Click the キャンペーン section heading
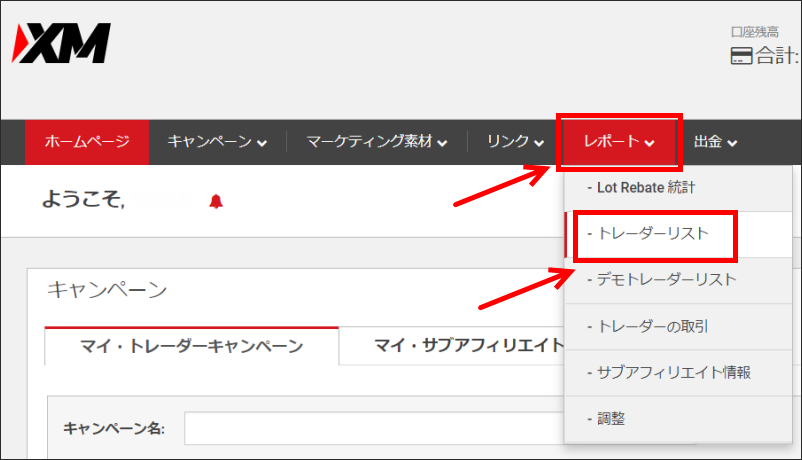 107,290
